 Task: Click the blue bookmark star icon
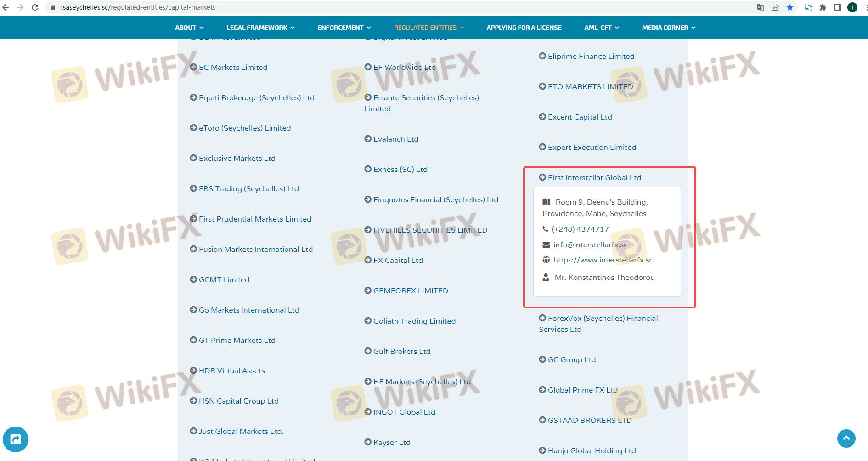pyautogui.click(x=790, y=7)
